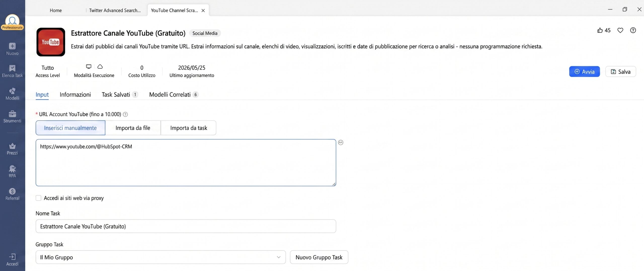The height and width of the screenshot is (271, 644).
Task: Open Referral in the sidebar
Action: pyautogui.click(x=12, y=194)
